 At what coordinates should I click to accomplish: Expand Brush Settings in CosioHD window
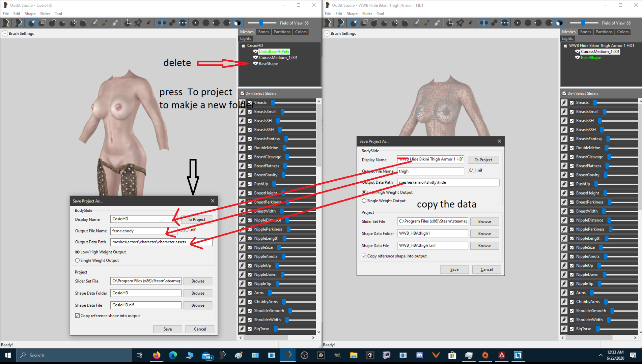point(5,33)
